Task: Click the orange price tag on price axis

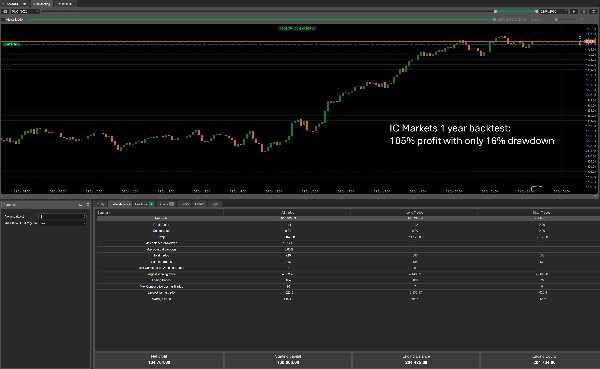Action: pos(590,41)
